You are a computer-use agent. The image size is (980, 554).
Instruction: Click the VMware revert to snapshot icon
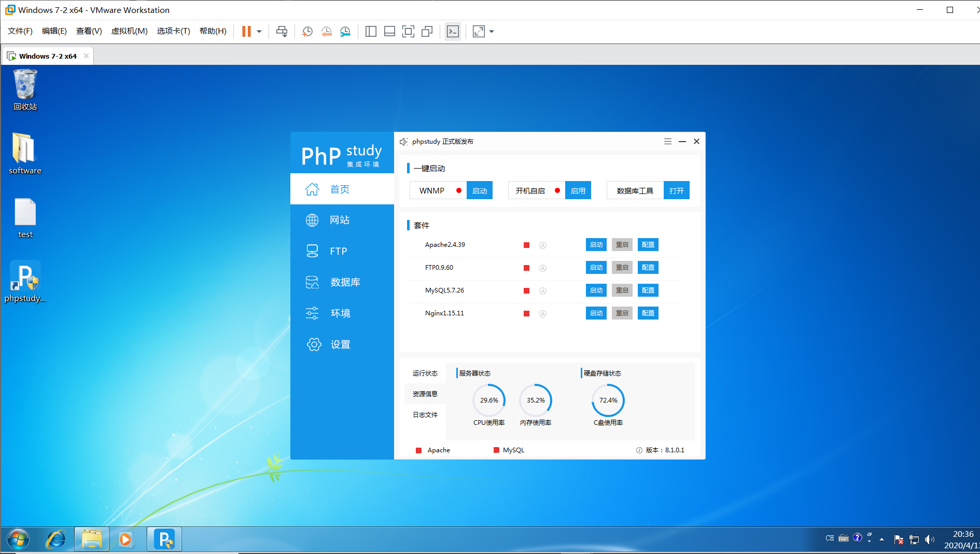(326, 32)
